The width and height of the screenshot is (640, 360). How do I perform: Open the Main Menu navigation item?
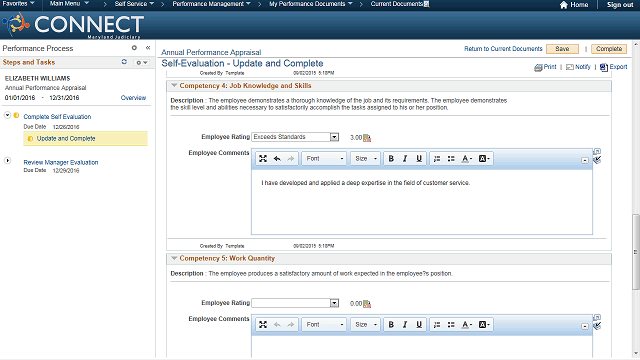[69, 4]
